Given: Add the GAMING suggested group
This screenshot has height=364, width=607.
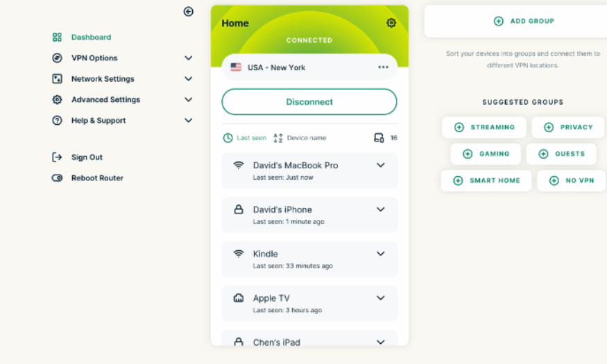Looking at the screenshot, I should coord(486,154).
